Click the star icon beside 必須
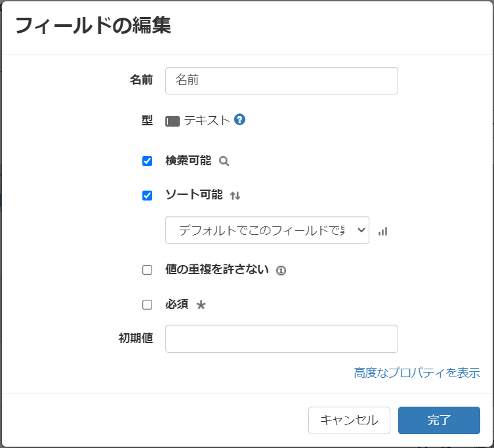The height and width of the screenshot is (448, 494). tap(201, 305)
